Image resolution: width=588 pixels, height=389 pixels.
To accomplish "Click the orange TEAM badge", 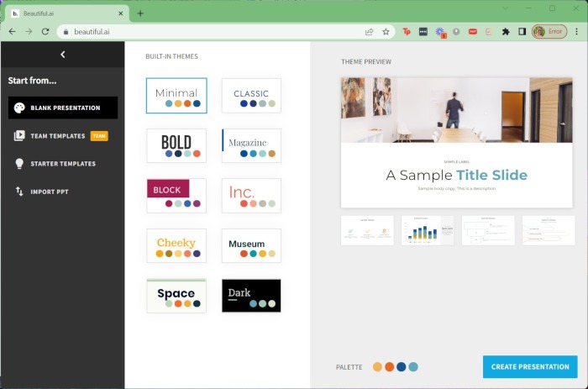I will pos(99,136).
